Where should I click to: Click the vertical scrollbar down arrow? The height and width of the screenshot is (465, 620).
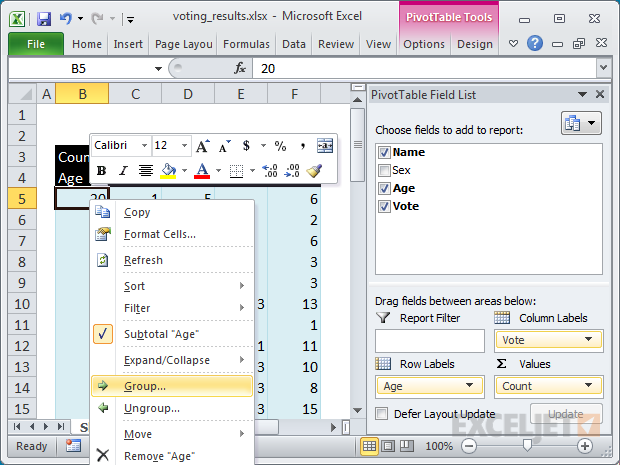[357, 410]
